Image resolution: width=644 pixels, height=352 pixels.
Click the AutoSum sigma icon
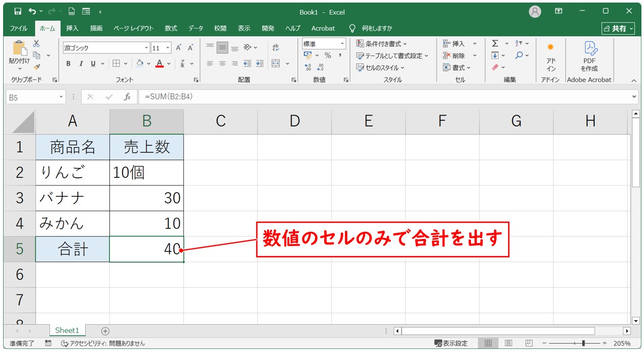click(x=495, y=44)
